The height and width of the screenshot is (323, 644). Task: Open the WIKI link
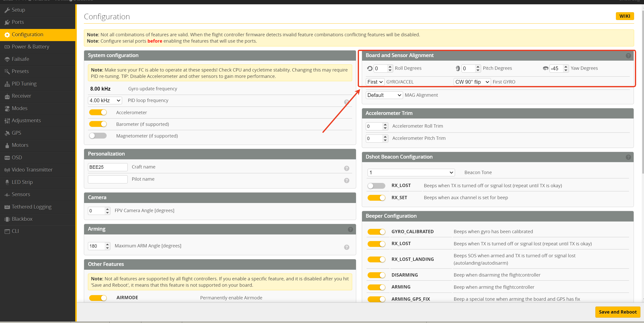point(624,16)
